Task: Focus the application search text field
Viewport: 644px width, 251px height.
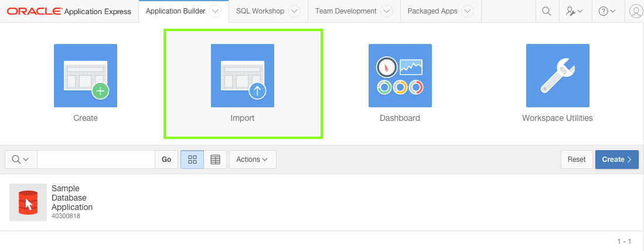Action: coord(96,160)
